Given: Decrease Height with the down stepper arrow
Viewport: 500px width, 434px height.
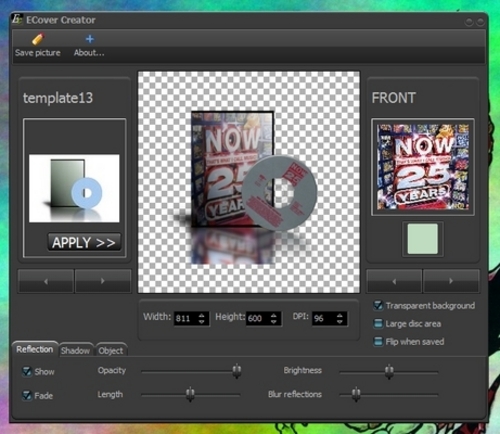Looking at the screenshot, I should 274,322.
